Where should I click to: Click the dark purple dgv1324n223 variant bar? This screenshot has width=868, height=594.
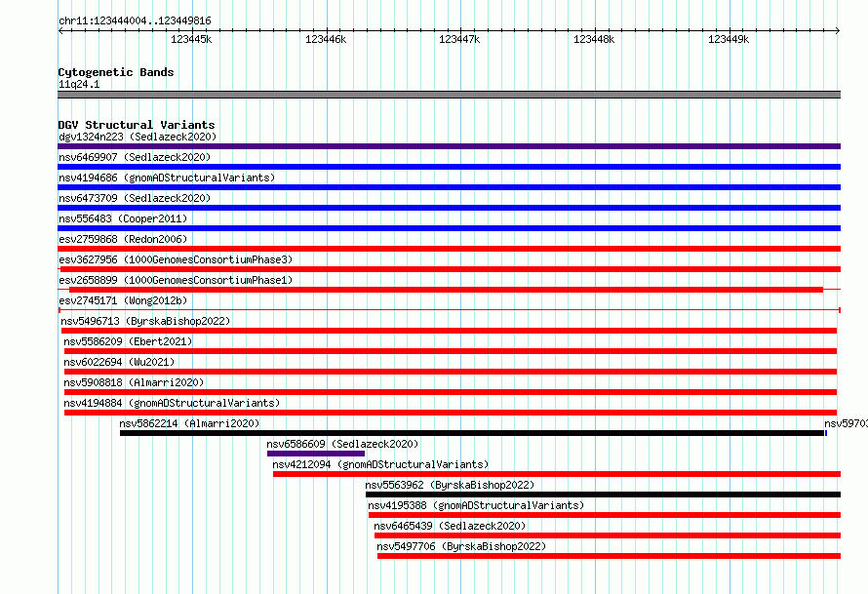[449, 146]
